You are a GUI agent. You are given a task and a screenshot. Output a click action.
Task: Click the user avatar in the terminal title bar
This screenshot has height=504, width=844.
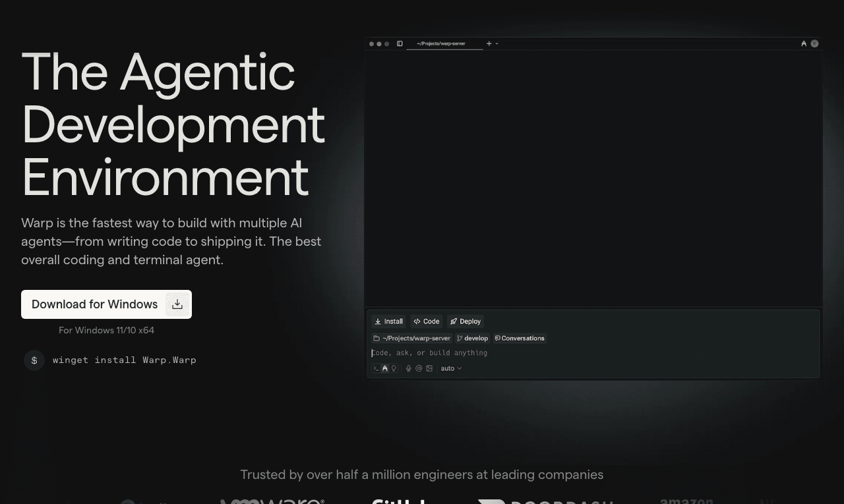tap(815, 43)
